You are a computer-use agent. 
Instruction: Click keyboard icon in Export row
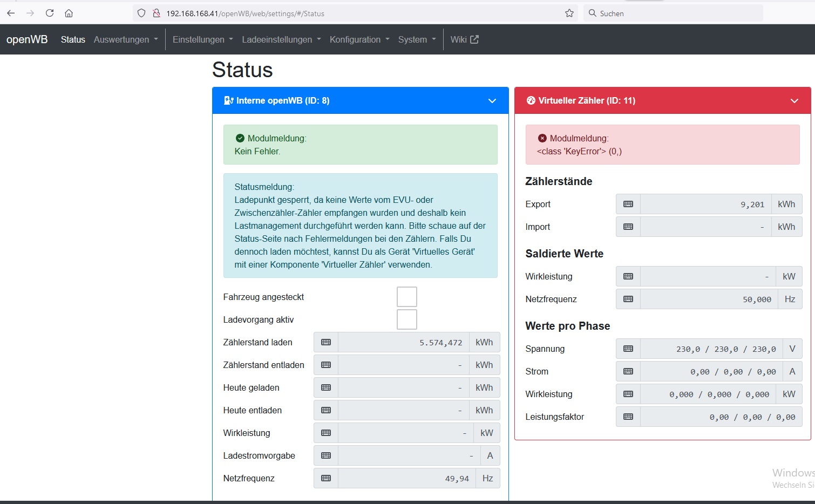coord(628,204)
